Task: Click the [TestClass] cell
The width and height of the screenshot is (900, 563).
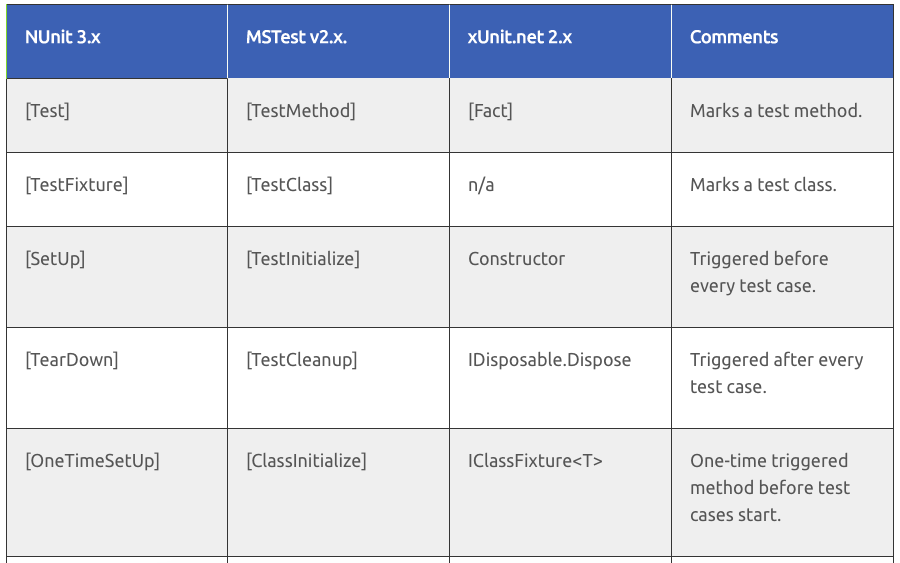Action: (289, 185)
